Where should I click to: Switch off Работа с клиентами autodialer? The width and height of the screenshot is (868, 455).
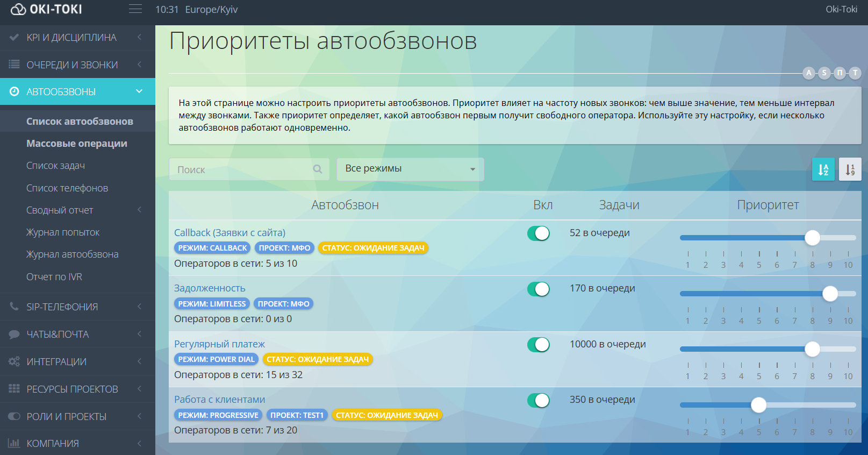pyautogui.click(x=539, y=400)
